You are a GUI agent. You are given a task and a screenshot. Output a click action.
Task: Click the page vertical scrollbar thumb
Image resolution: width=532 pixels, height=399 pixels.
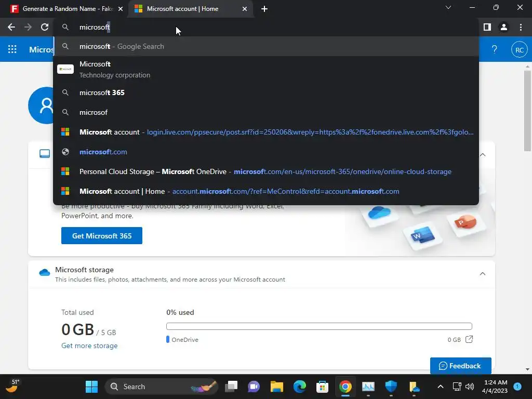(527, 110)
